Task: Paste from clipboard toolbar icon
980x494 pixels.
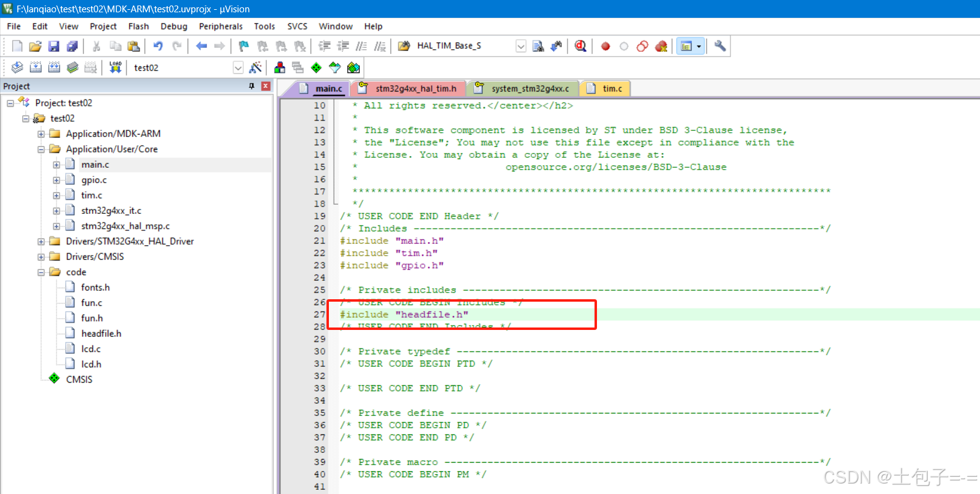Action: tap(133, 46)
